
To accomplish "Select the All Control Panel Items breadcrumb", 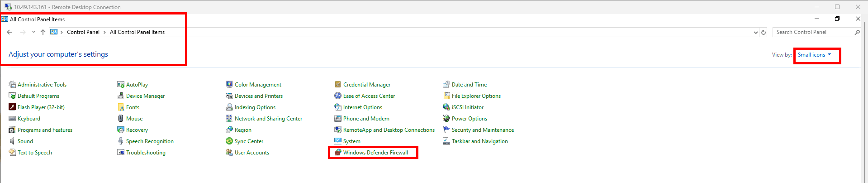I will point(137,32).
